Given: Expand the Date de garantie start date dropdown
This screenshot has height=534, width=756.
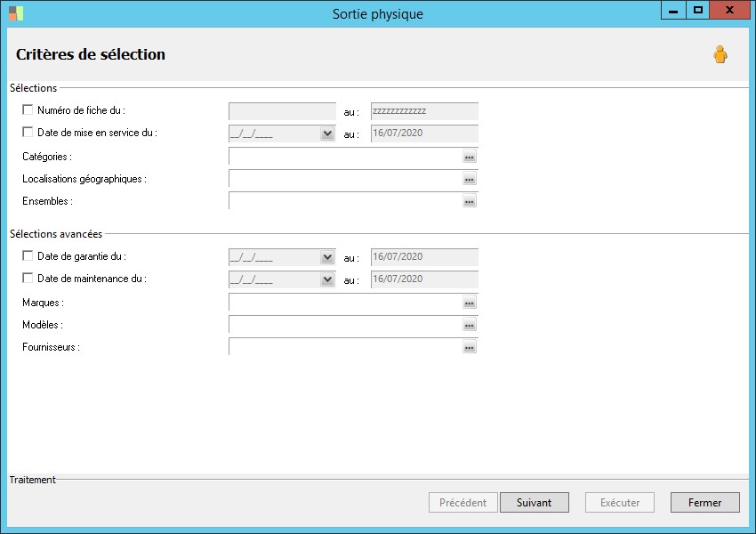Looking at the screenshot, I should 327,257.
